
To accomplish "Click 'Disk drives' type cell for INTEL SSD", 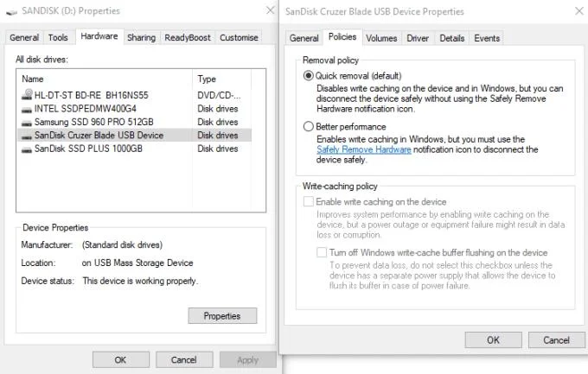I will pyautogui.click(x=218, y=109).
